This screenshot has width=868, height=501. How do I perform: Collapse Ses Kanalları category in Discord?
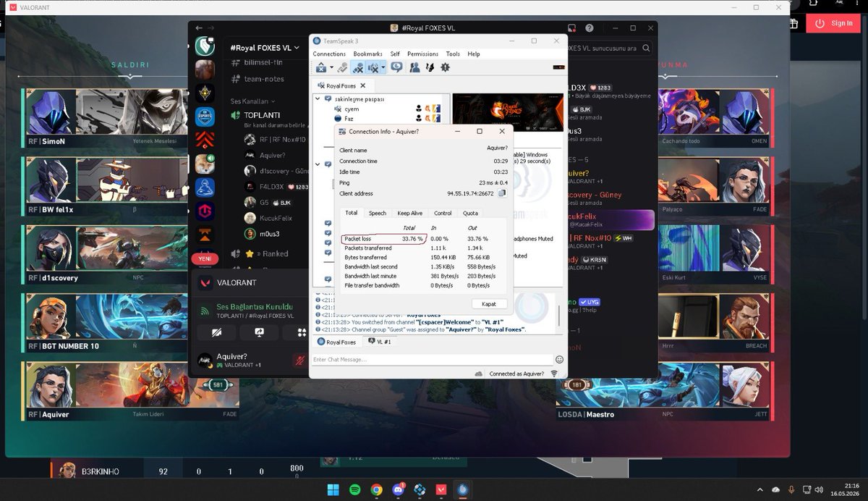point(253,101)
